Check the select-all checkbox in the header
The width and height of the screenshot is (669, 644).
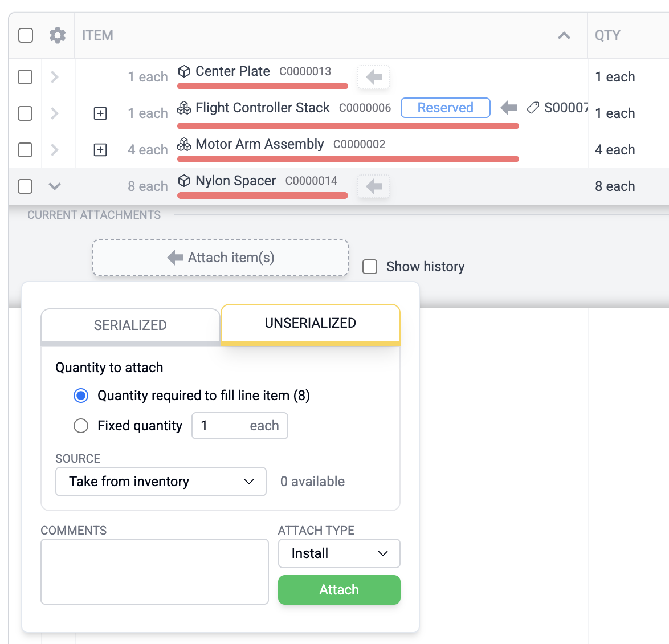(25, 35)
